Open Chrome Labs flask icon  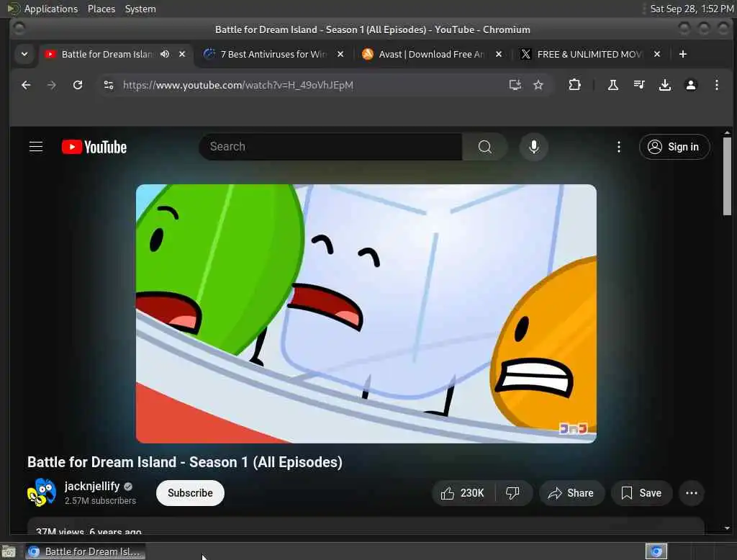[613, 85]
